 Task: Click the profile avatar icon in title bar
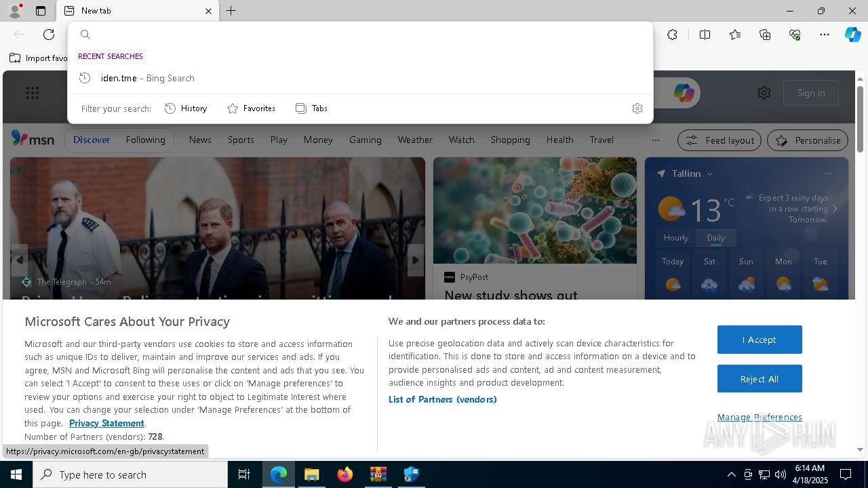click(14, 11)
